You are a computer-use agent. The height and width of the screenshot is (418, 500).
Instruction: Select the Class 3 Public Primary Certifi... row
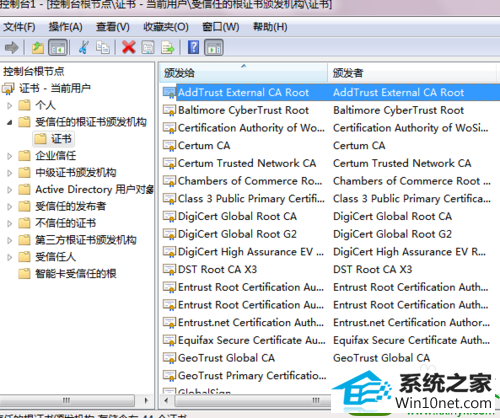coord(330,199)
